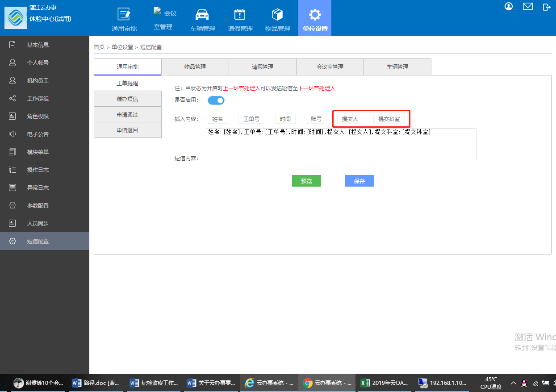Open 个人帐号 in the sidebar
556x392 pixels.
point(45,63)
